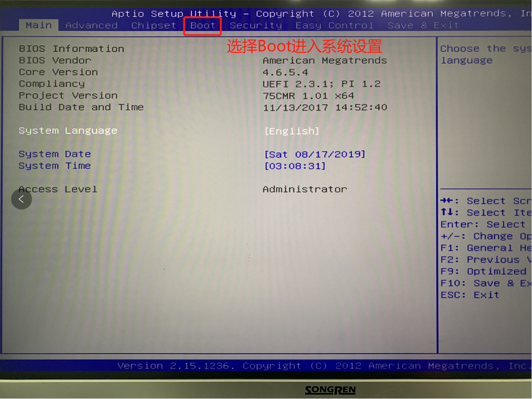The height and width of the screenshot is (399, 532).
Task: Click Version 2.15.1236 footer text
Action: (x=175, y=366)
